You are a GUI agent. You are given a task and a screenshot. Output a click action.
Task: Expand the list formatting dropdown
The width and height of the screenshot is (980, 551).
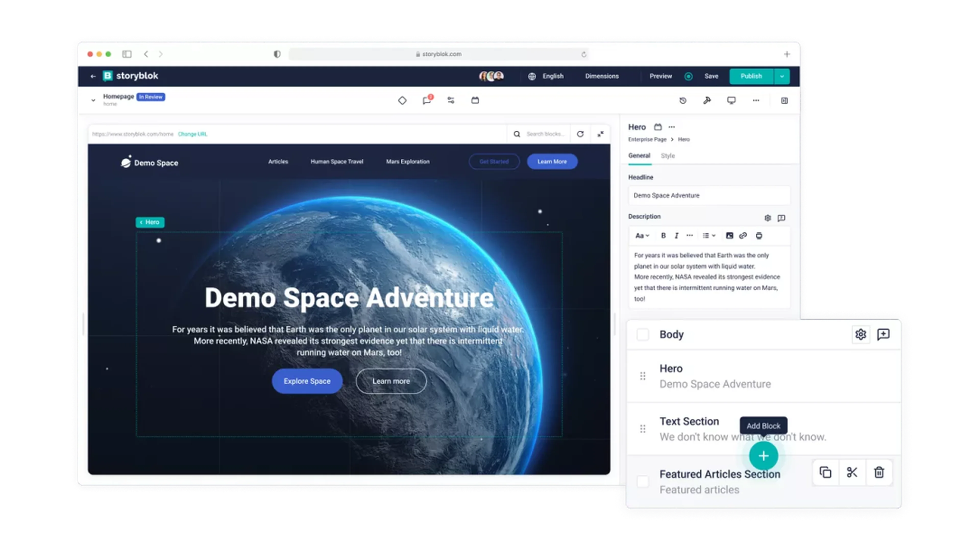click(708, 236)
